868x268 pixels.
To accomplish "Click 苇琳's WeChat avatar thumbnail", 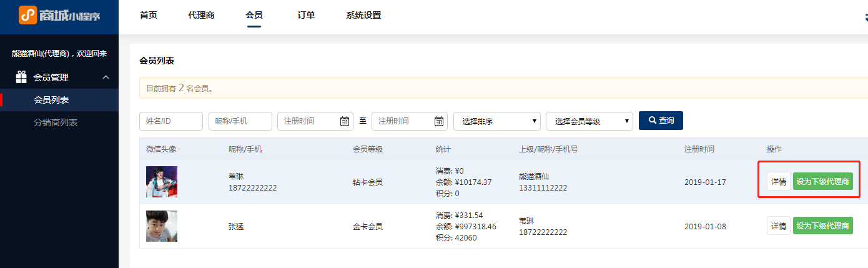I will coord(162,182).
